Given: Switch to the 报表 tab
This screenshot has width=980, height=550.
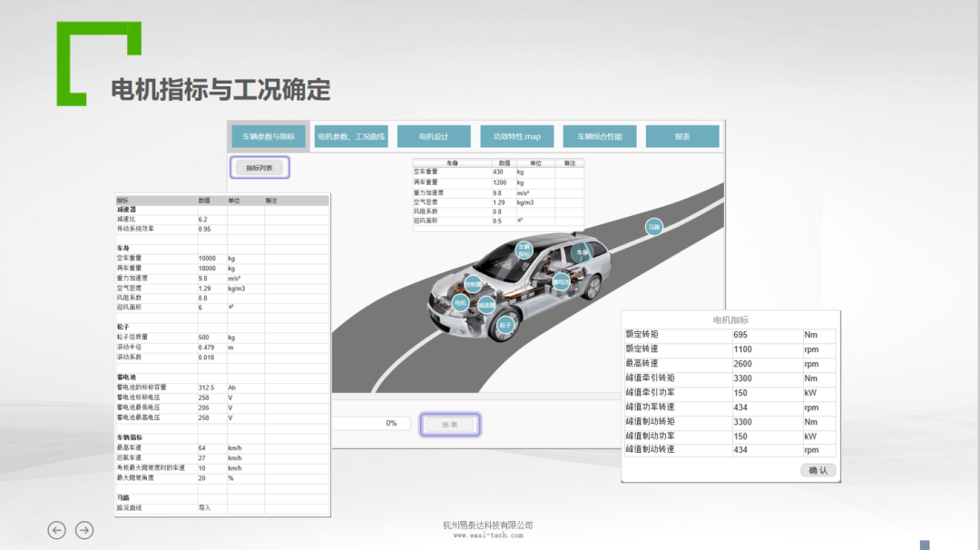Looking at the screenshot, I should click(x=682, y=136).
